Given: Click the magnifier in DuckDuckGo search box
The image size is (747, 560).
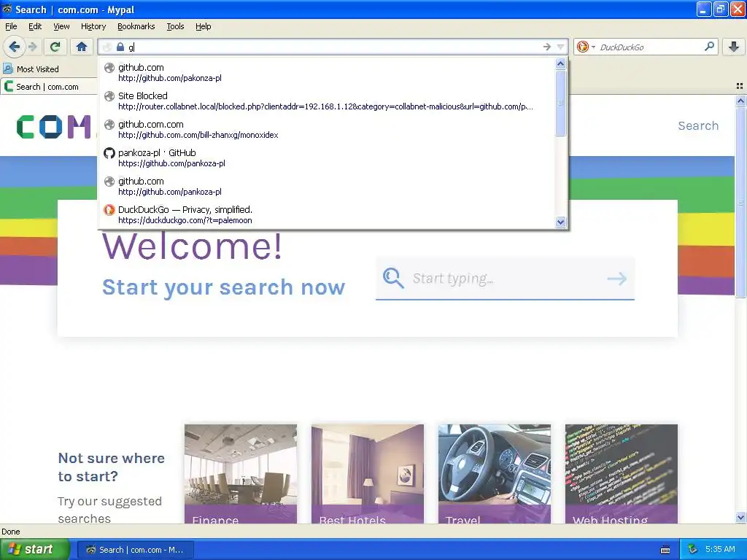Looking at the screenshot, I should [709, 46].
